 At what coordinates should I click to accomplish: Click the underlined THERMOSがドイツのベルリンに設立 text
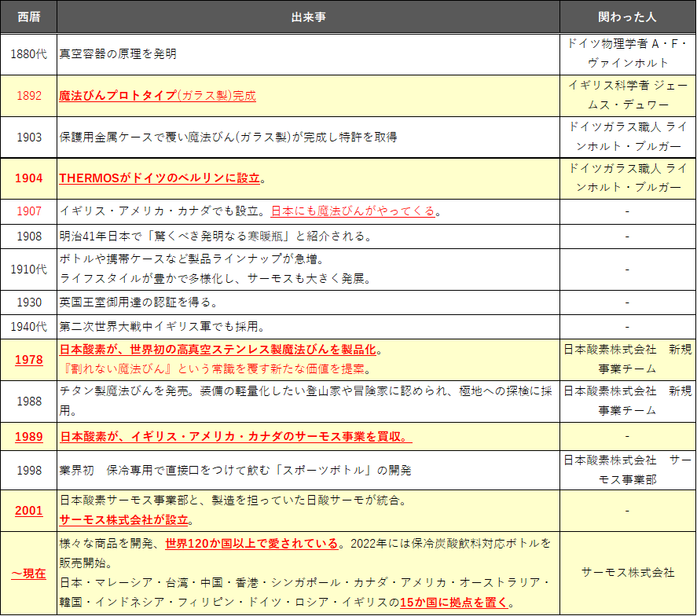(160, 178)
